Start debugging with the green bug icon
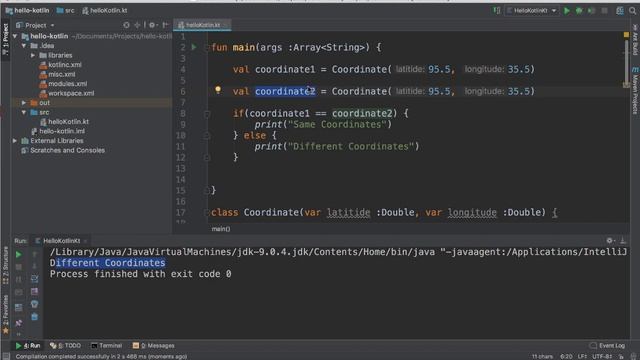Viewport: 640px width, 360px height. coord(579,11)
